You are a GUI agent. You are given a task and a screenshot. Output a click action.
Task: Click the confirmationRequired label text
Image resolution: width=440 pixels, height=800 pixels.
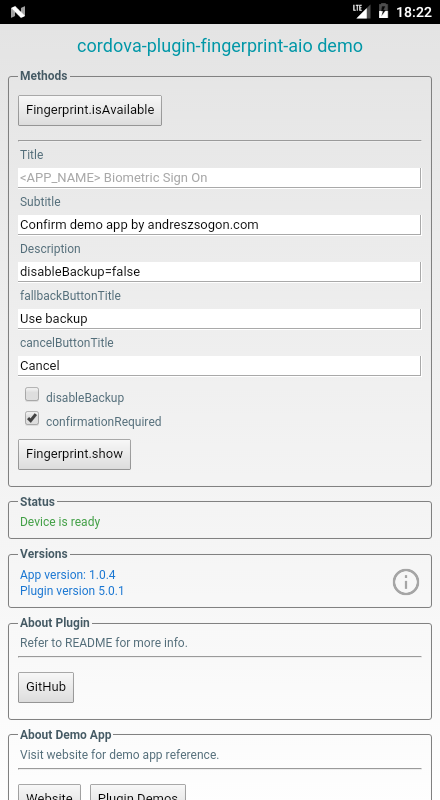104,421
